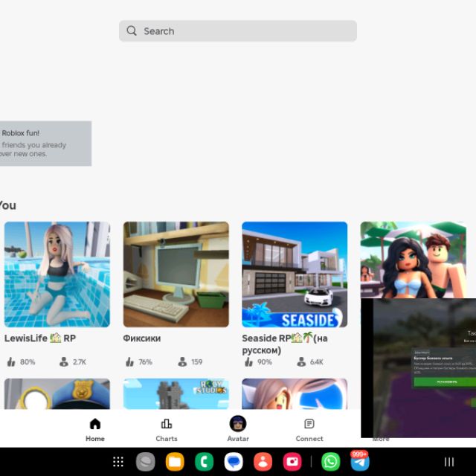Open the police cap game thumbnail
Viewport: 476px width, 476px height.
pyautogui.click(x=57, y=393)
